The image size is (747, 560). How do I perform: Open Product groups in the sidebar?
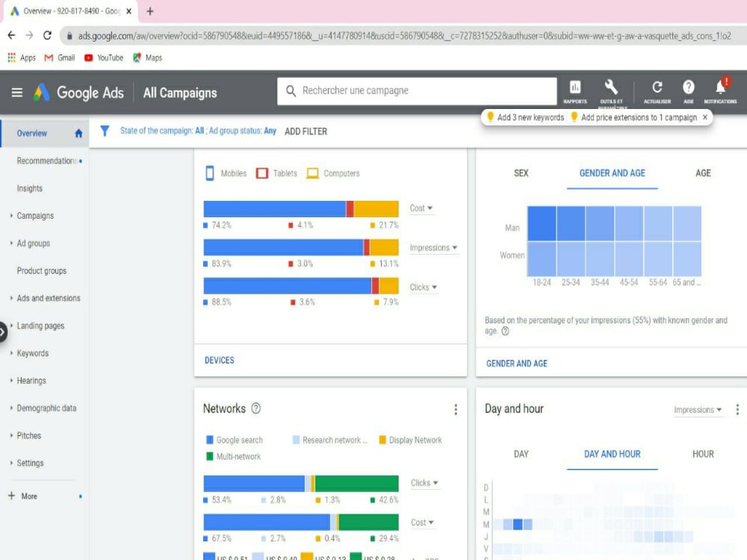pyautogui.click(x=42, y=271)
